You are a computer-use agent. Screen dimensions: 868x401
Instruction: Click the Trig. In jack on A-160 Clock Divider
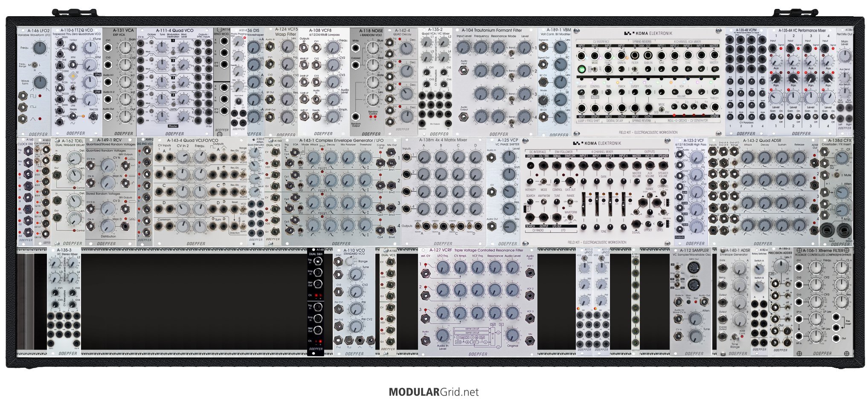click(x=28, y=151)
